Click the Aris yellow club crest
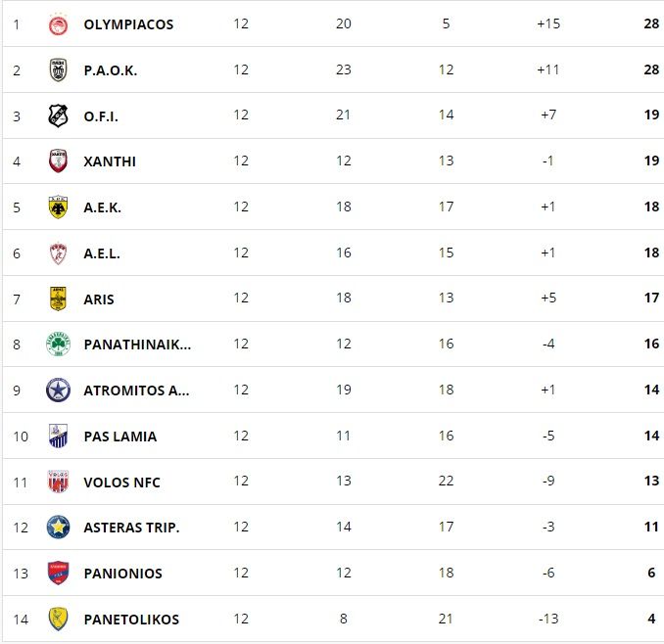Viewport: 664px width, 644px height. tap(58, 299)
